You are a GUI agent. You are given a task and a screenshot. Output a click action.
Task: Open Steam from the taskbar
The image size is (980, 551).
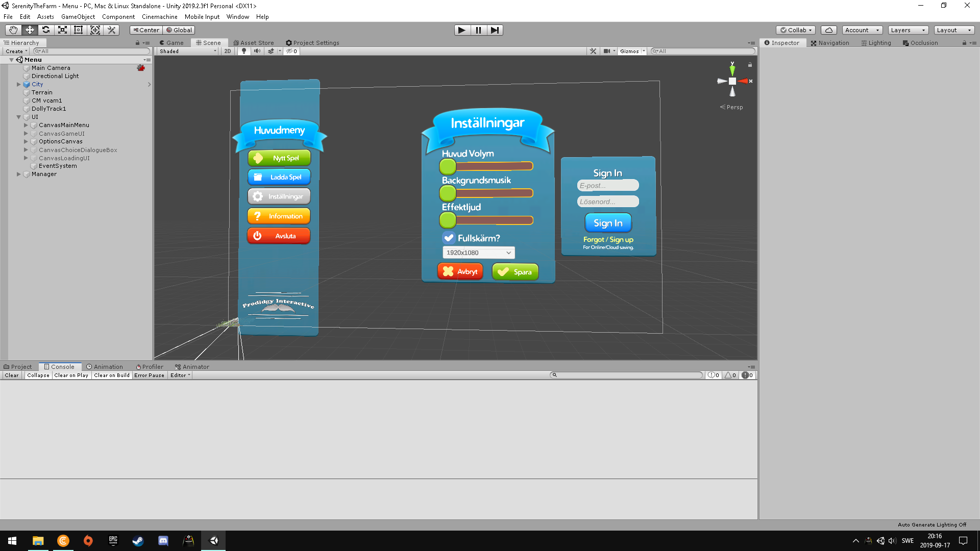[x=138, y=541]
